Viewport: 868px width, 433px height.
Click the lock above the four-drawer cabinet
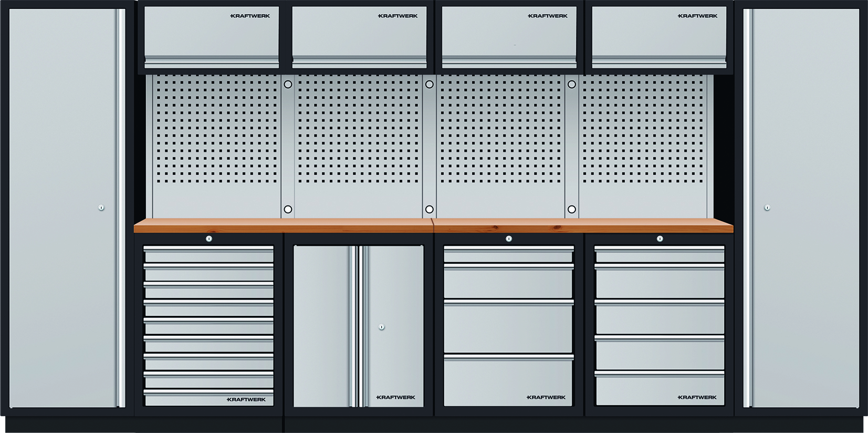(x=508, y=239)
